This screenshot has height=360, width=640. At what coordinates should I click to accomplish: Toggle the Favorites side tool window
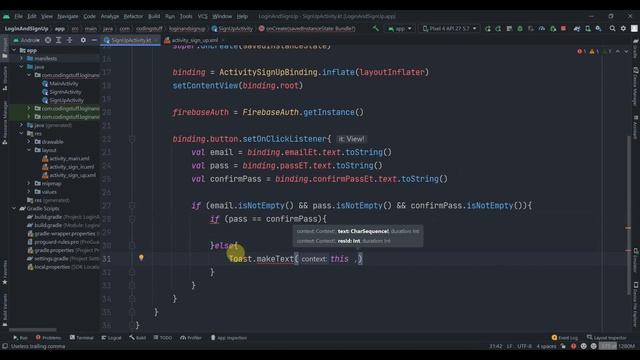[5, 273]
